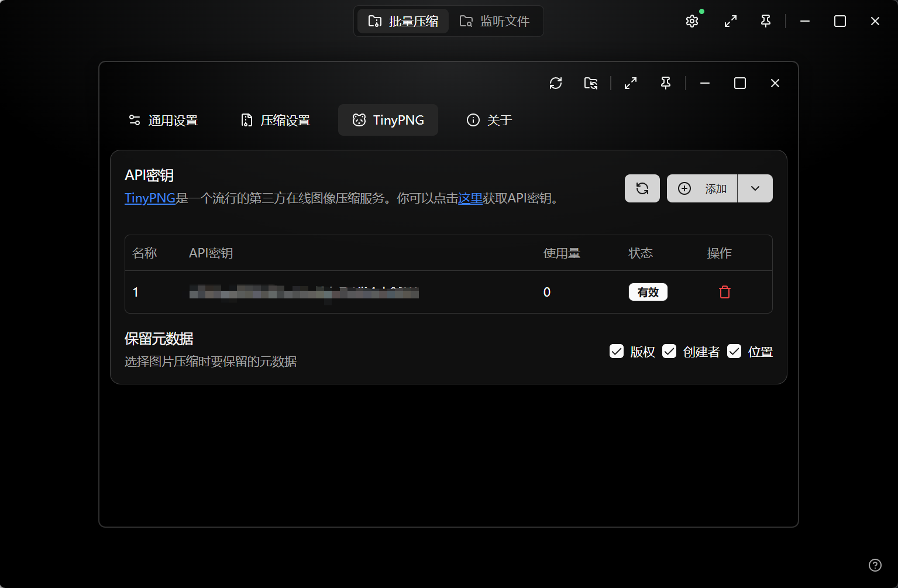This screenshot has height=588, width=898.
Task: Pin the main window on top
Action: tap(765, 22)
